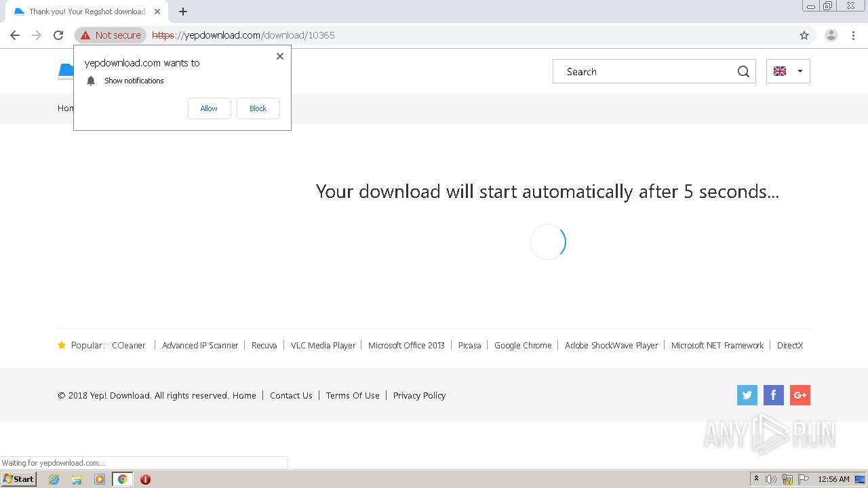Open Recuva popular link
Image resolution: width=868 pixels, height=488 pixels.
[x=264, y=345]
